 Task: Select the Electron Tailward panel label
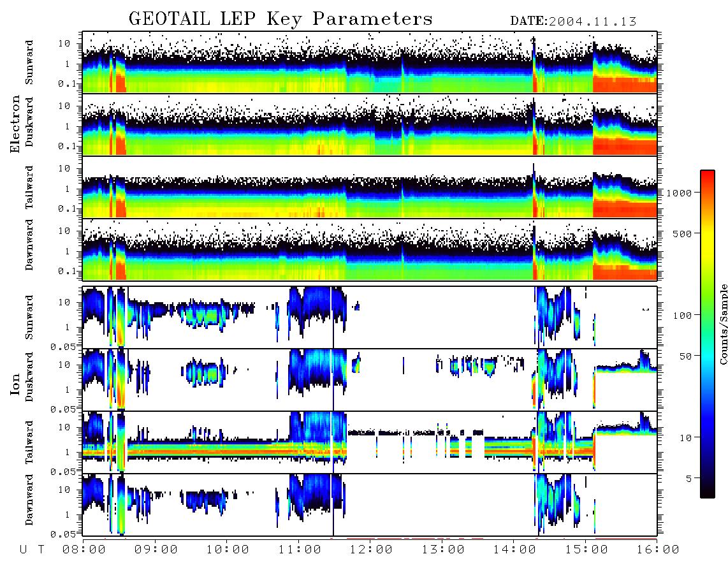[x=29, y=187]
